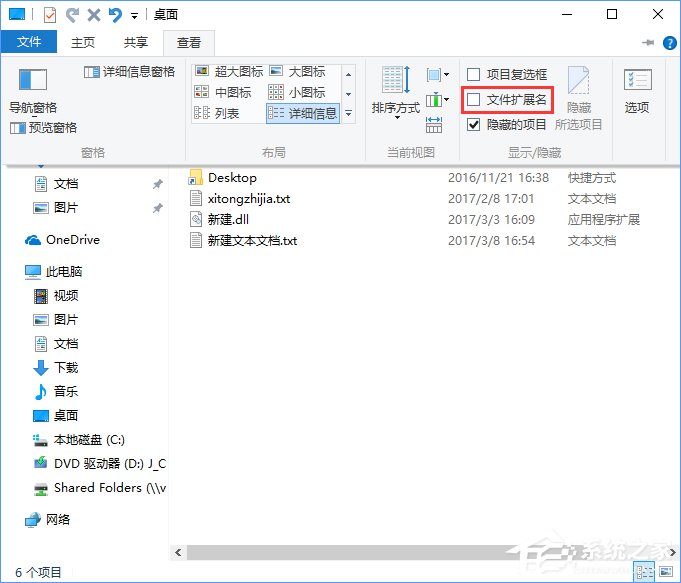
Task: Click horizontal scrollbar left arrow
Action: coord(178,553)
